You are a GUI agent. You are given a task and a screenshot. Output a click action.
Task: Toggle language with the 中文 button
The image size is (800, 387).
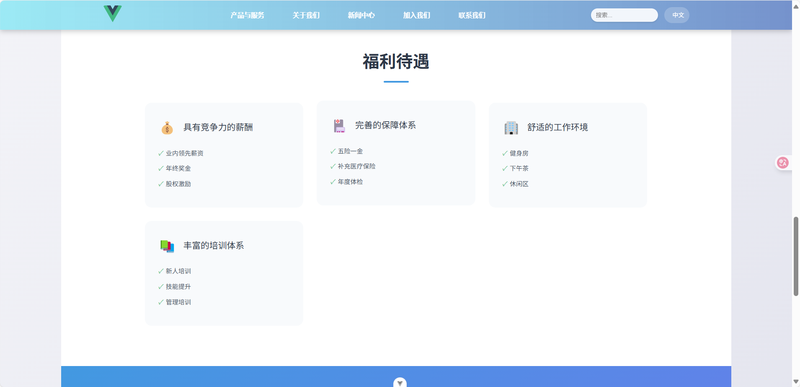[677, 15]
